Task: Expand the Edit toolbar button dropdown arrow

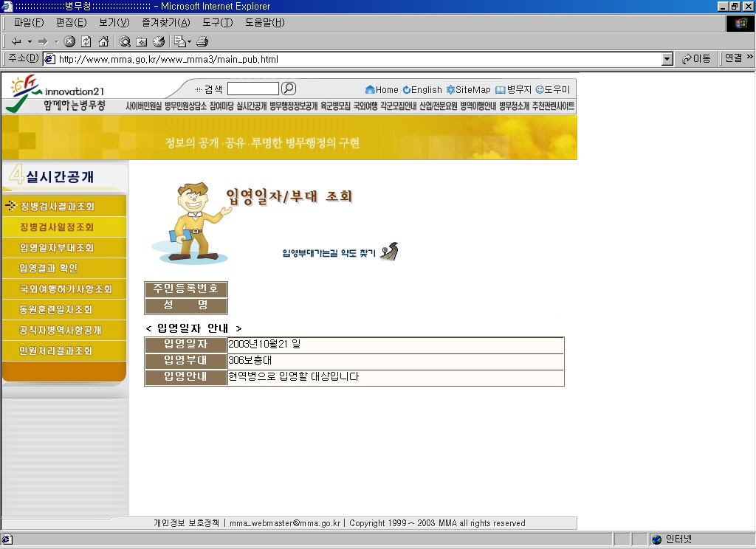Action: point(190,41)
